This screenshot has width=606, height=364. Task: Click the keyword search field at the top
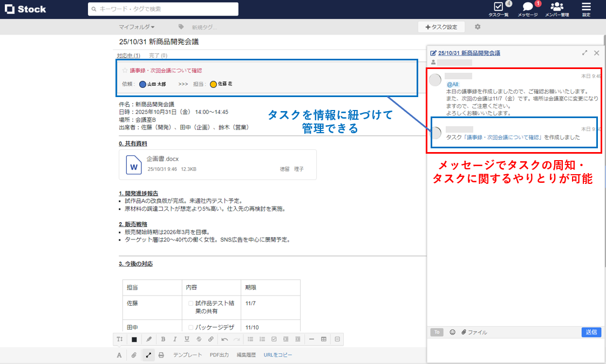coord(162,9)
